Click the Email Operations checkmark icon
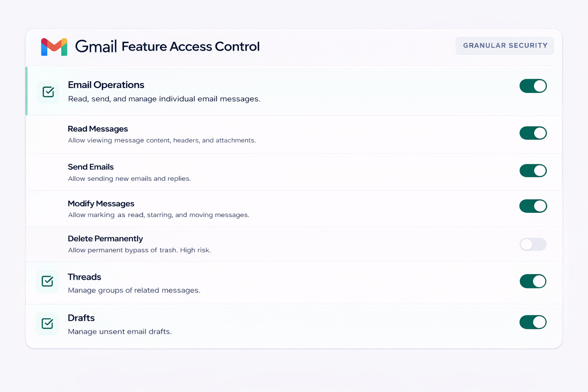The height and width of the screenshot is (392, 588). pyautogui.click(x=48, y=92)
